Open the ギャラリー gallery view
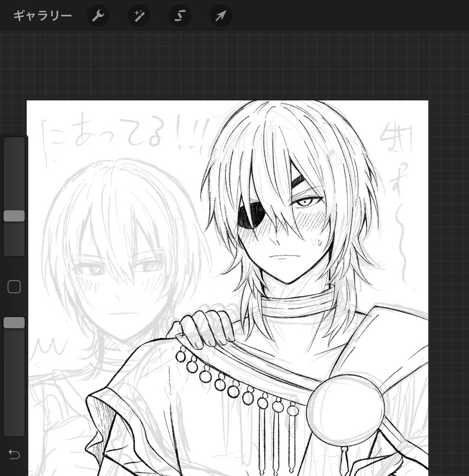The height and width of the screenshot is (476, 469). point(42,15)
